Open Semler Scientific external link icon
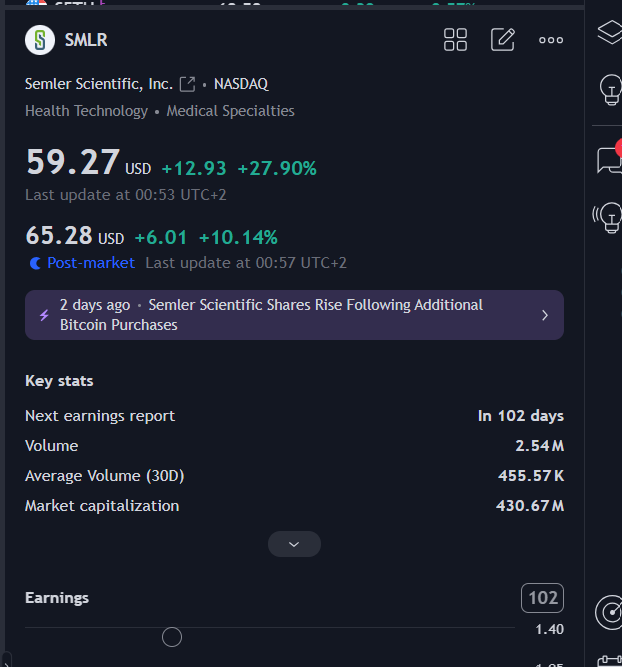622x667 pixels. 187,84
